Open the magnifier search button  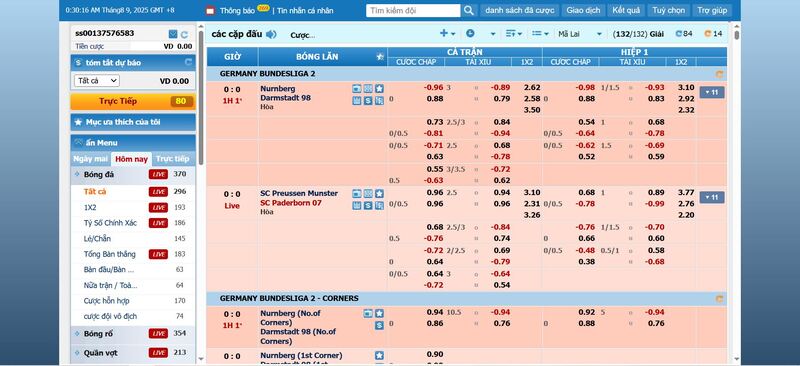click(468, 10)
